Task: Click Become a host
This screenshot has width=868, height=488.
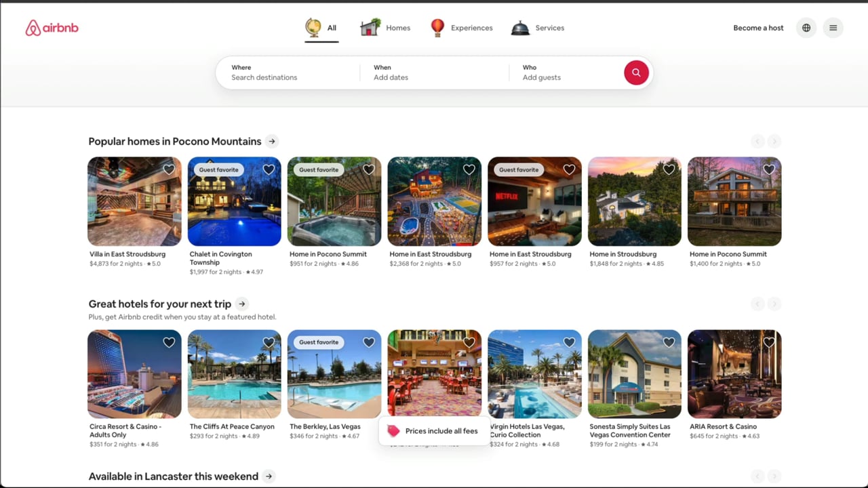Action: pos(758,28)
